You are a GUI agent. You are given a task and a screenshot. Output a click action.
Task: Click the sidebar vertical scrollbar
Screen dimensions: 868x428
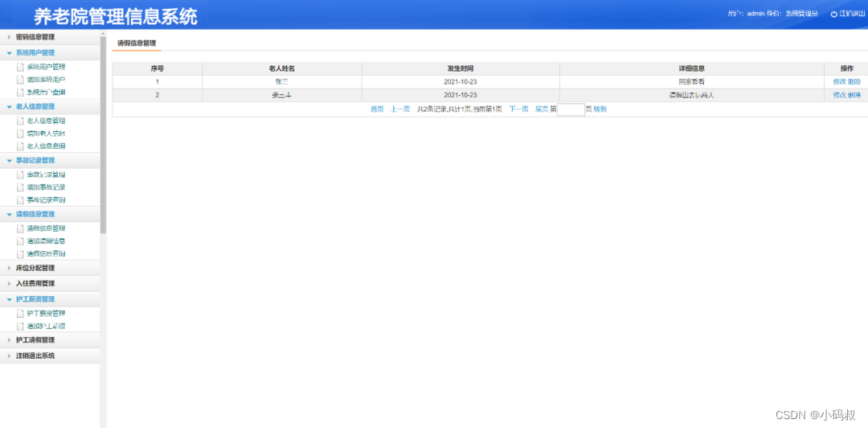[103, 135]
